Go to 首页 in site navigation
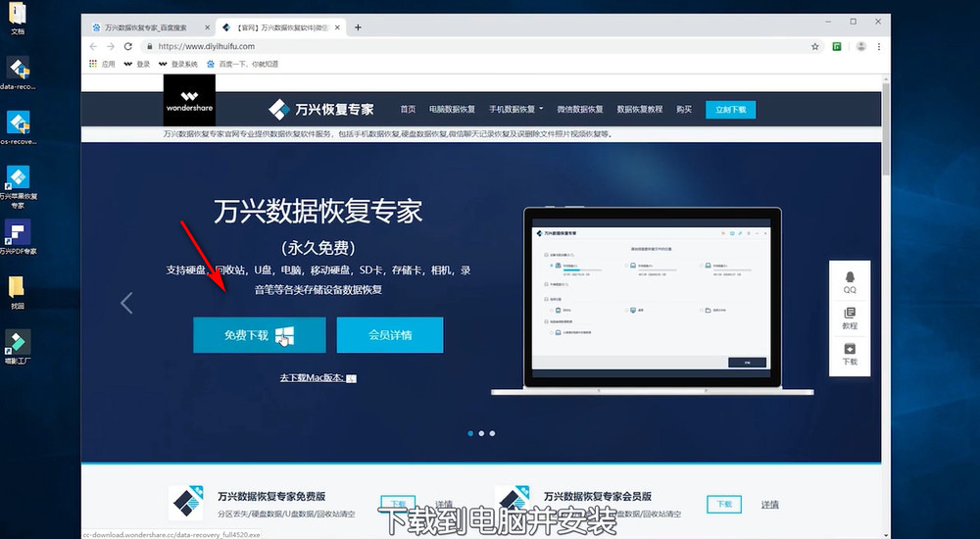980x539 pixels. (408, 110)
